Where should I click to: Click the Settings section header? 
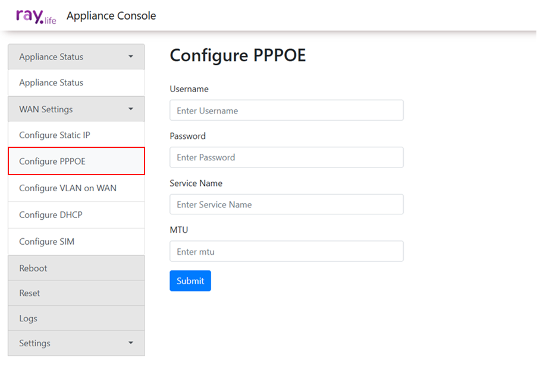35,343
